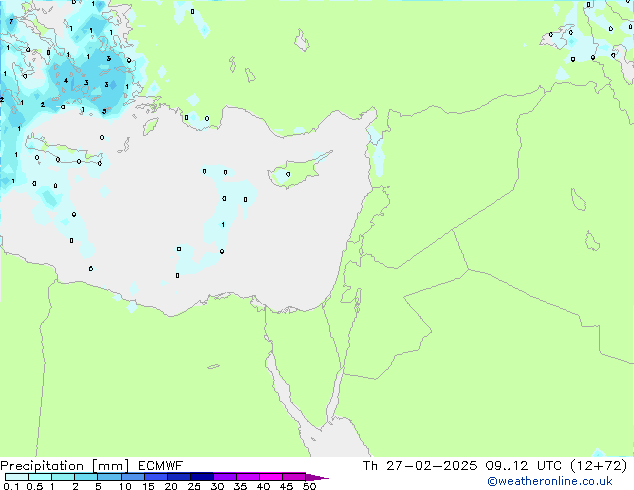Click the '50' legend scale label
The width and height of the screenshot is (634, 490).
pyautogui.click(x=309, y=486)
